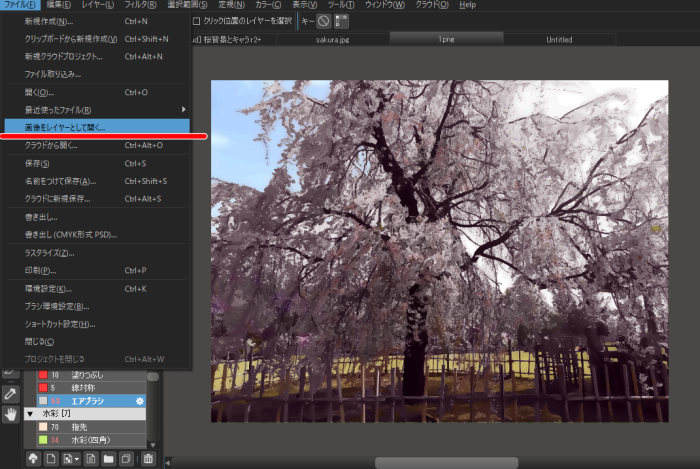Delete brush with the trash icon
Image resolution: width=700 pixels, height=469 pixels.
[x=147, y=458]
